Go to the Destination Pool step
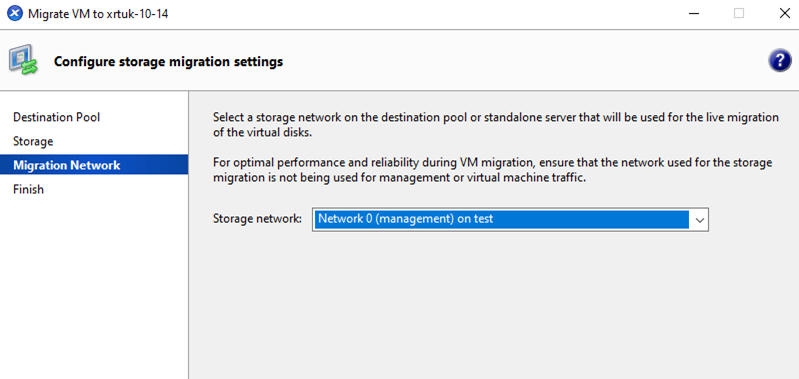The height and width of the screenshot is (379, 799). click(x=57, y=117)
